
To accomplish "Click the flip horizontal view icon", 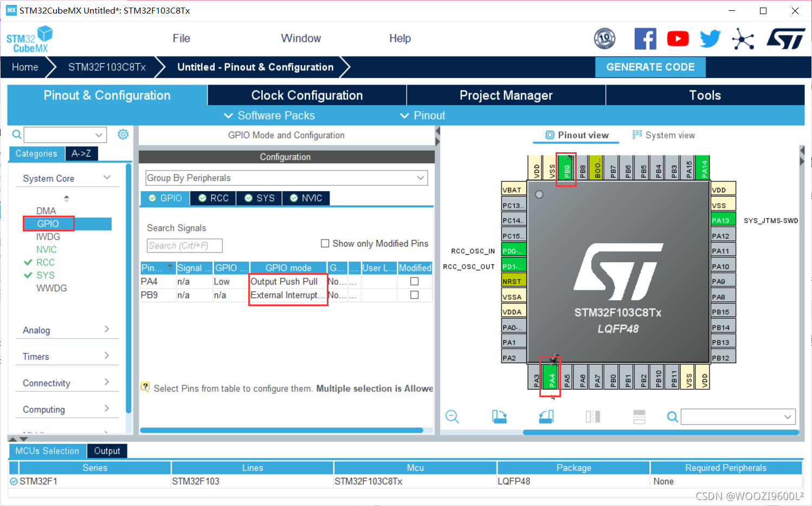I will pos(593,417).
